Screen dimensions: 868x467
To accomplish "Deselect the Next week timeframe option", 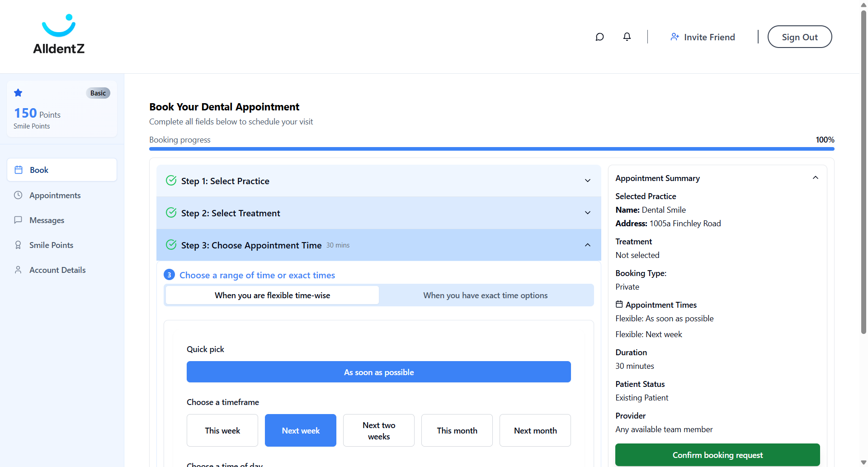I will 300,430.
